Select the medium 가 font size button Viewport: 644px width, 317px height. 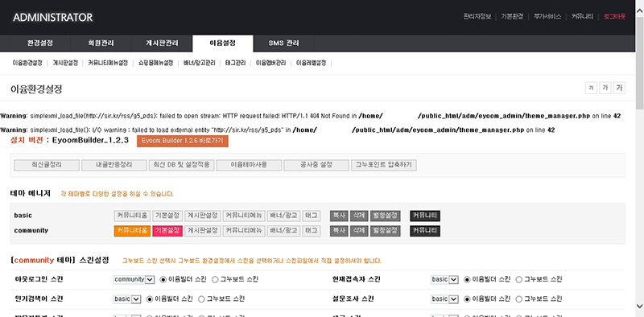605,88
